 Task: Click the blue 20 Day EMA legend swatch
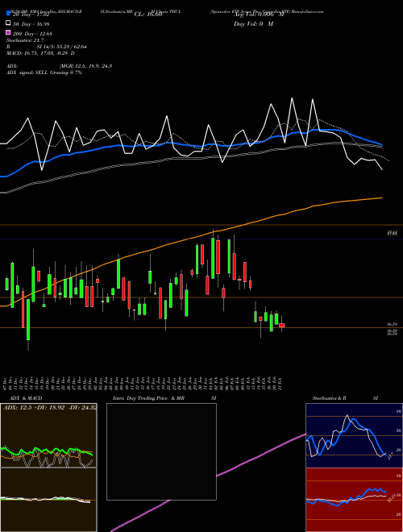(x=9, y=14)
